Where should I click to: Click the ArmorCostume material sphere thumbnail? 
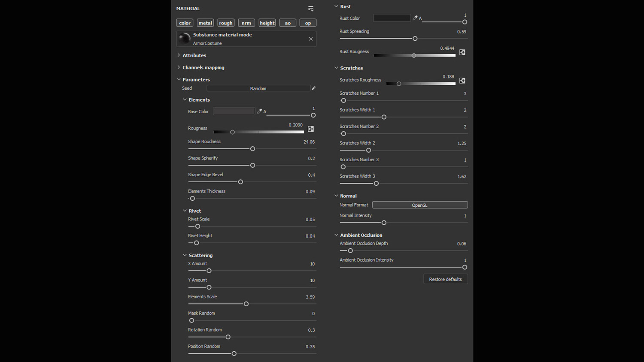(185, 39)
